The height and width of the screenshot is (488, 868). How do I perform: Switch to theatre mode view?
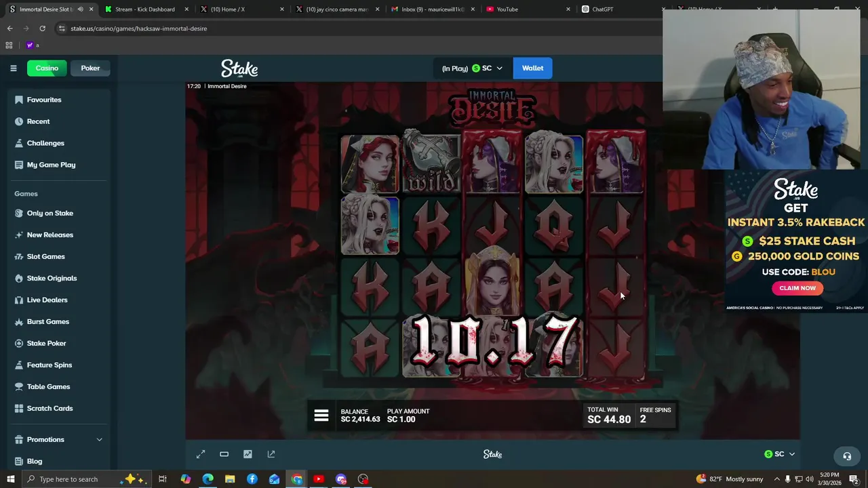point(224,454)
